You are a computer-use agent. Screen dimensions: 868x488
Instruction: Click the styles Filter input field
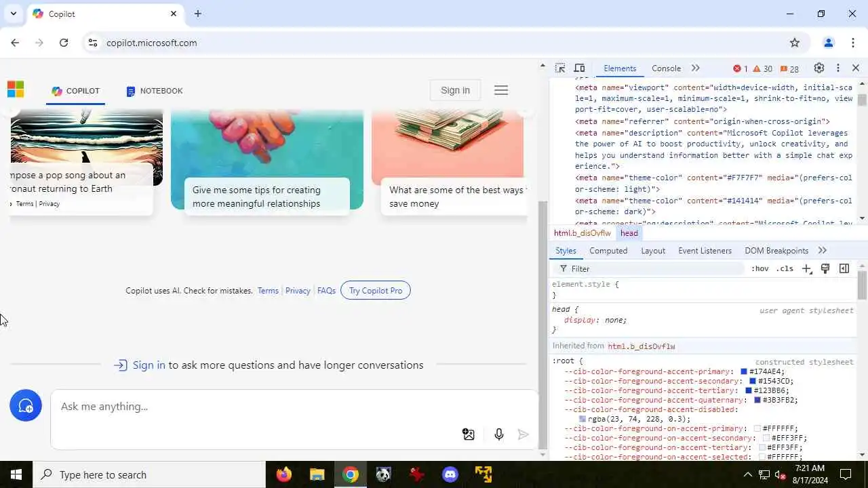[650, 269]
